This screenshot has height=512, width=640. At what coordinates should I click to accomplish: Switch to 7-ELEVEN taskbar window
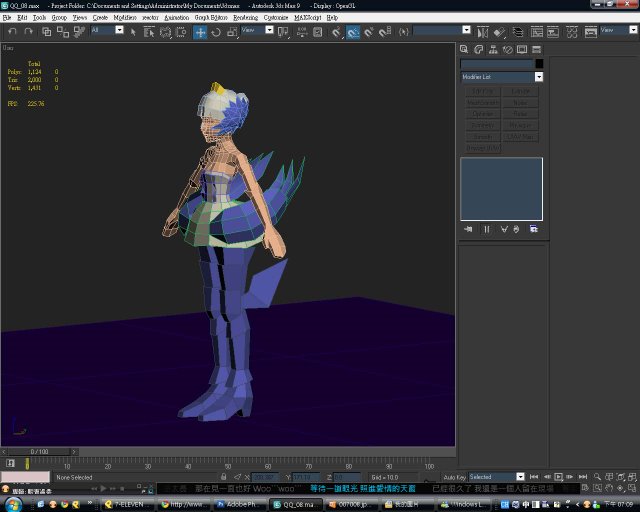(x=129, y=504)
